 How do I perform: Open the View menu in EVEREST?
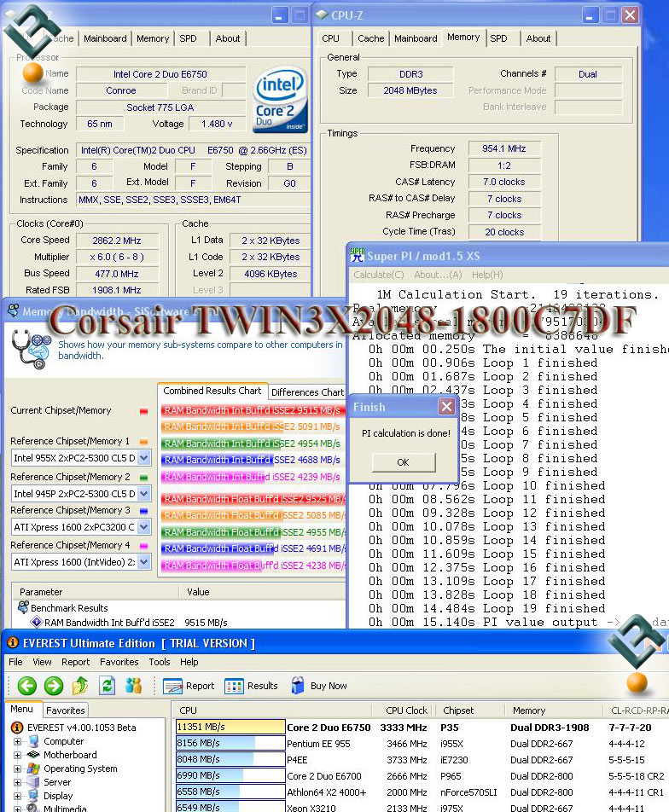[42, 662]
